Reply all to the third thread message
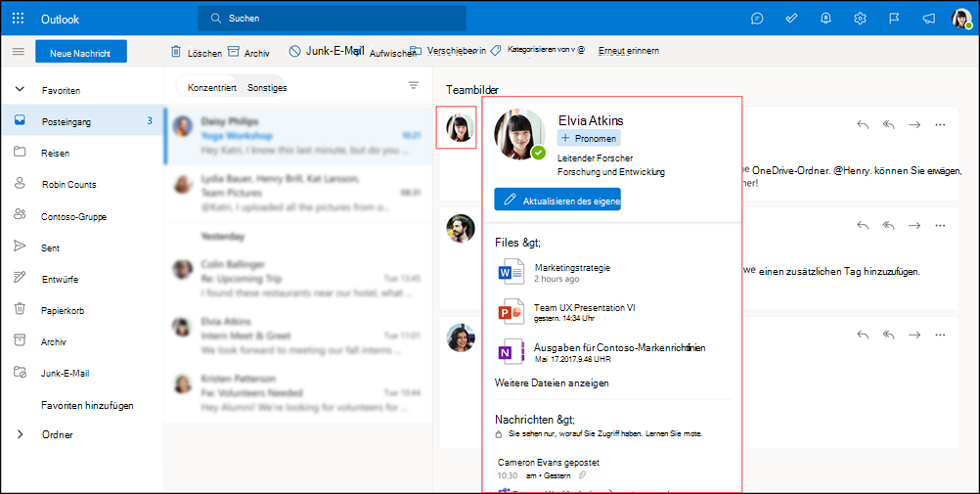This screenshot has height=494, width=980. [889, 335]
